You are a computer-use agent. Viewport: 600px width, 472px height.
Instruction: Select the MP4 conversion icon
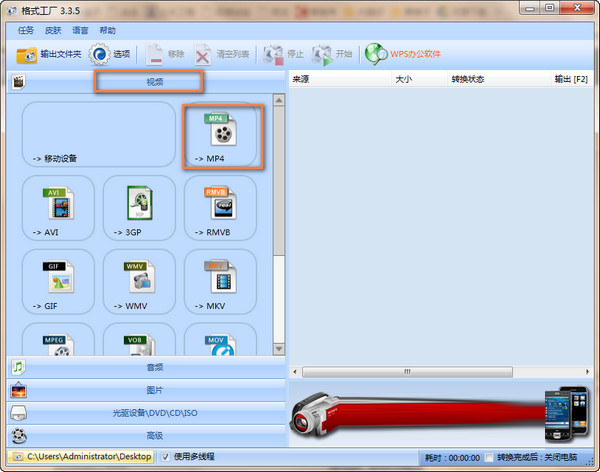pos(221,134)
